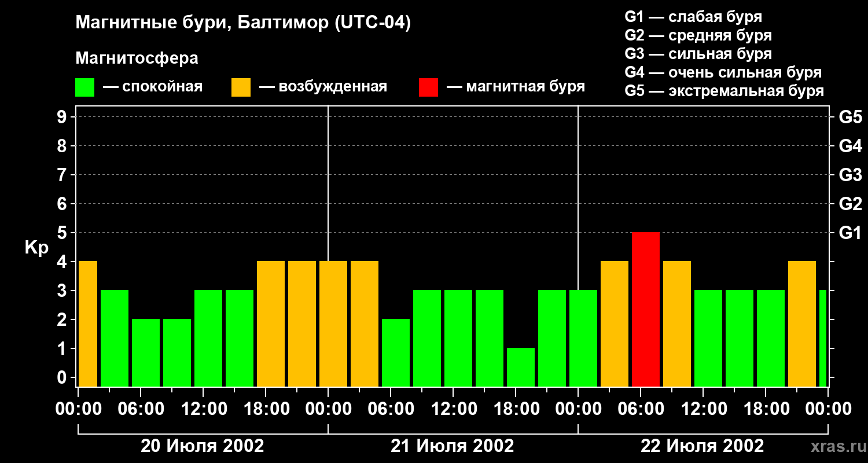Click the G2 label on right axis
This screenshot has width=868, height=463.
pyautogui.click(x=850, y=204)
